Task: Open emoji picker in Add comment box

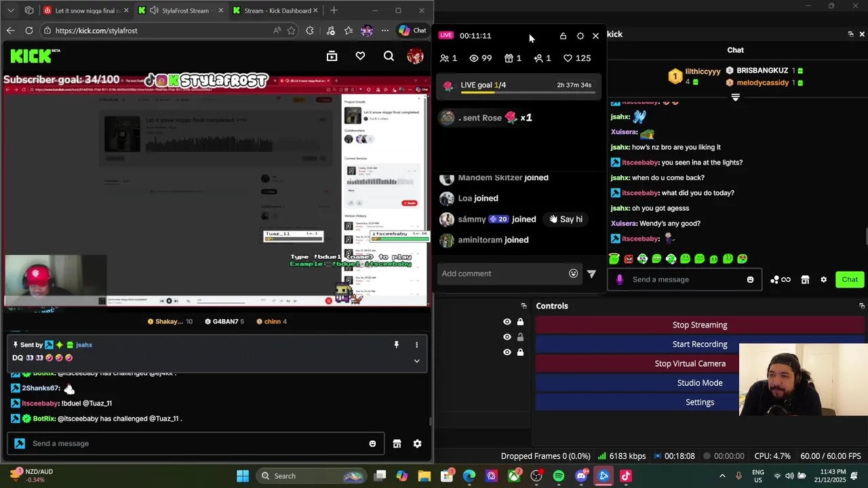Action: coord(574,273)
